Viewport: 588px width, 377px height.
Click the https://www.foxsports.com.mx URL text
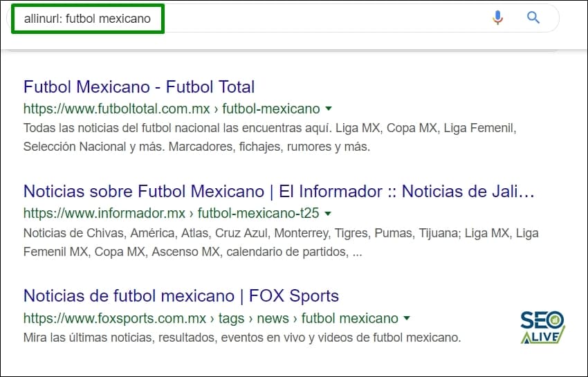pos(115,318)
